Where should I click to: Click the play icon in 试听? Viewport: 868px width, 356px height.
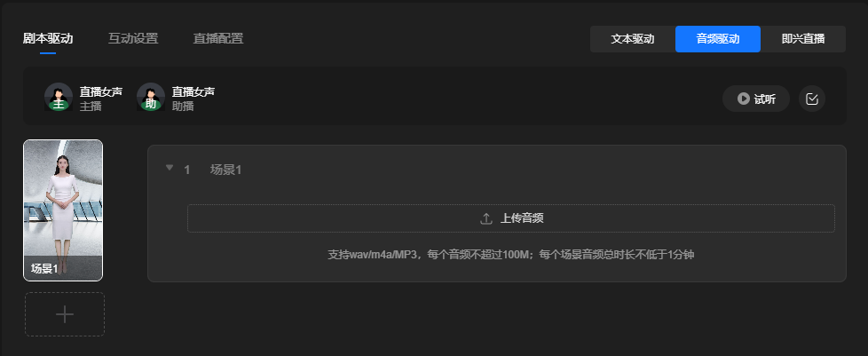click(x=744, y=99)
